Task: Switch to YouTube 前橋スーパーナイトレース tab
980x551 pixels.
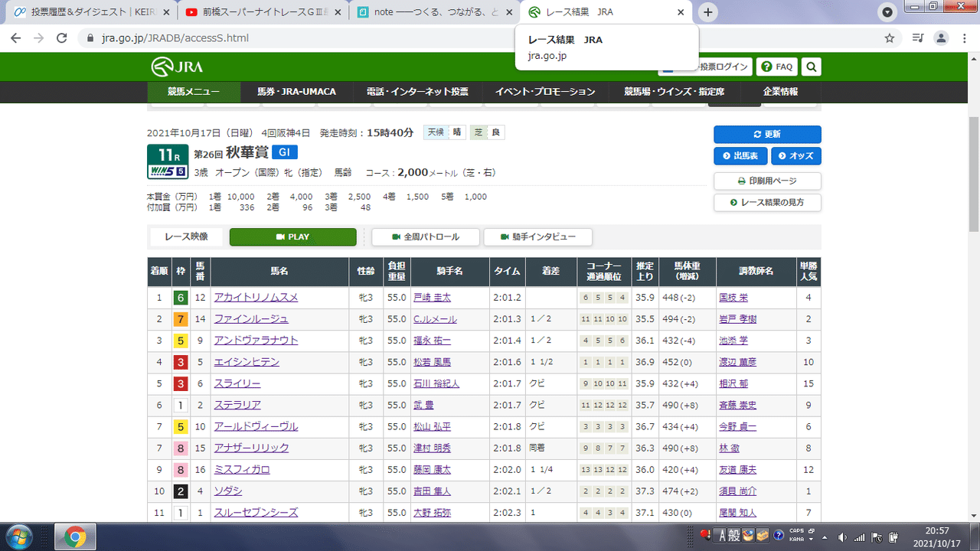Action: point(263,12)
